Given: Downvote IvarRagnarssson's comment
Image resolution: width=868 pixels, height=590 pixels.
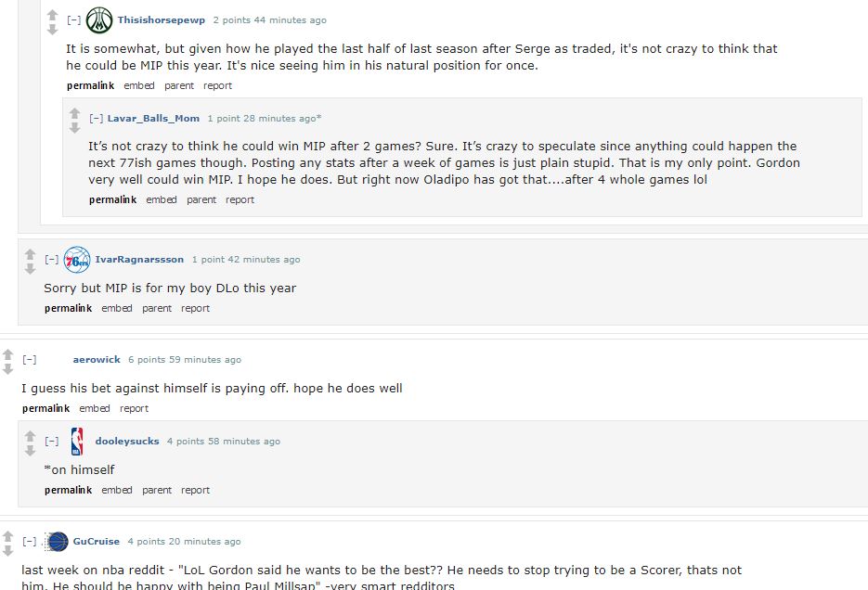Looking at the screenshot, I should [x=31, y=269].
